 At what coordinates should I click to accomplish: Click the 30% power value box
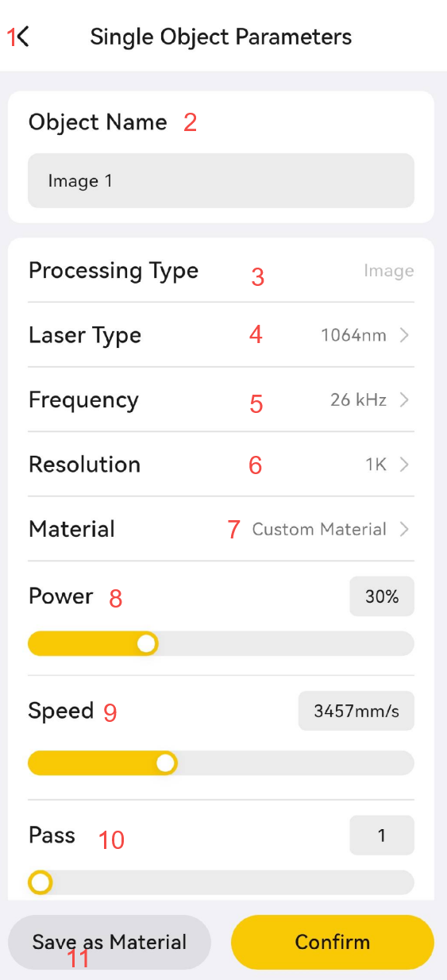382,596
